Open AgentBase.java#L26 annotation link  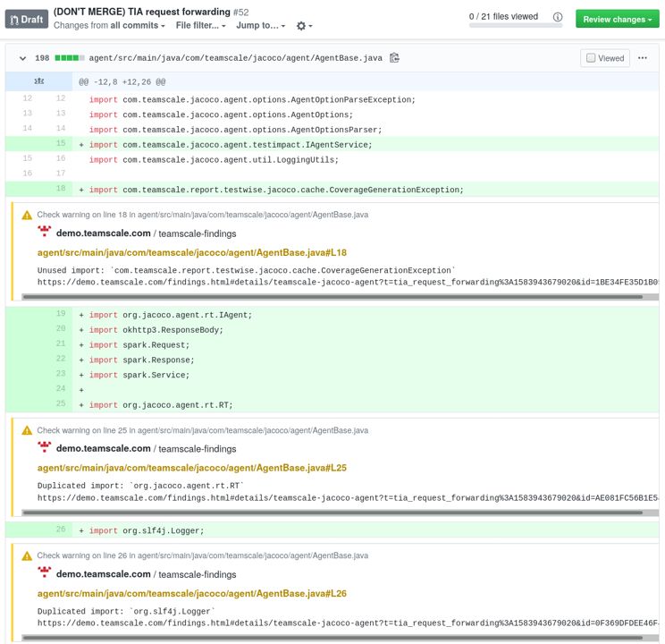click(x=191, y=594)
